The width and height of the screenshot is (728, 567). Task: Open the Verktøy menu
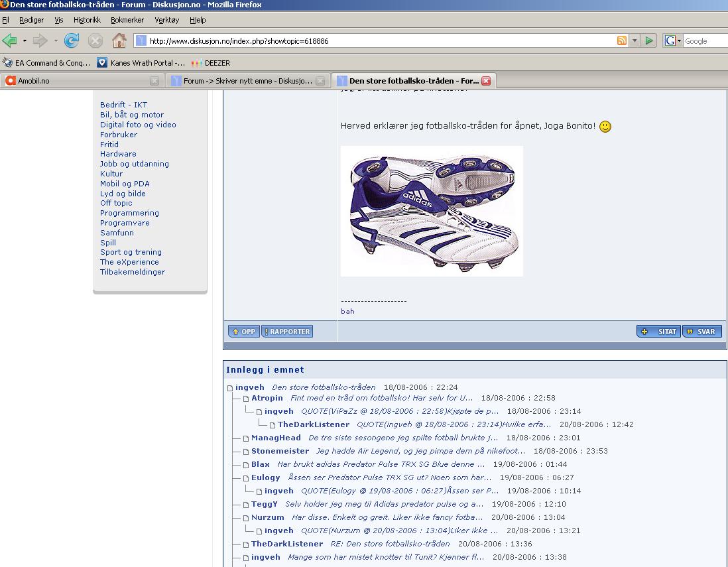[166, 20]
